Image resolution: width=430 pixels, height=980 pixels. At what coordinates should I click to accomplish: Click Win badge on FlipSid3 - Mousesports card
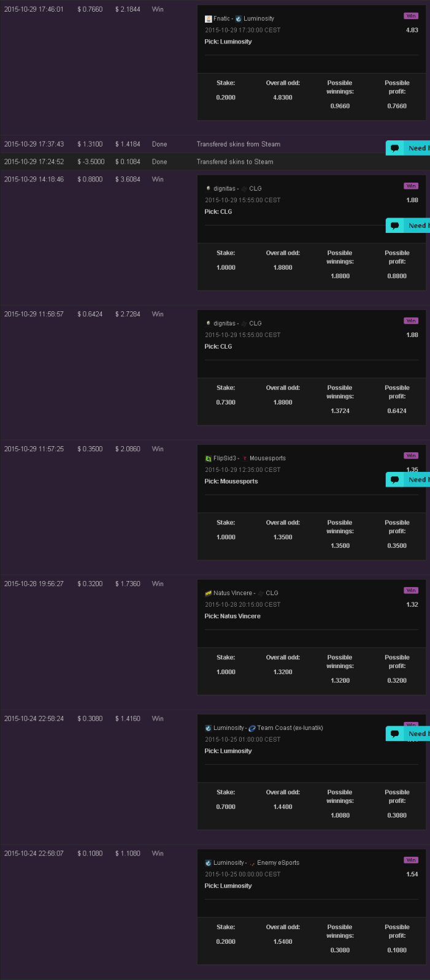(x=411, y=455)
